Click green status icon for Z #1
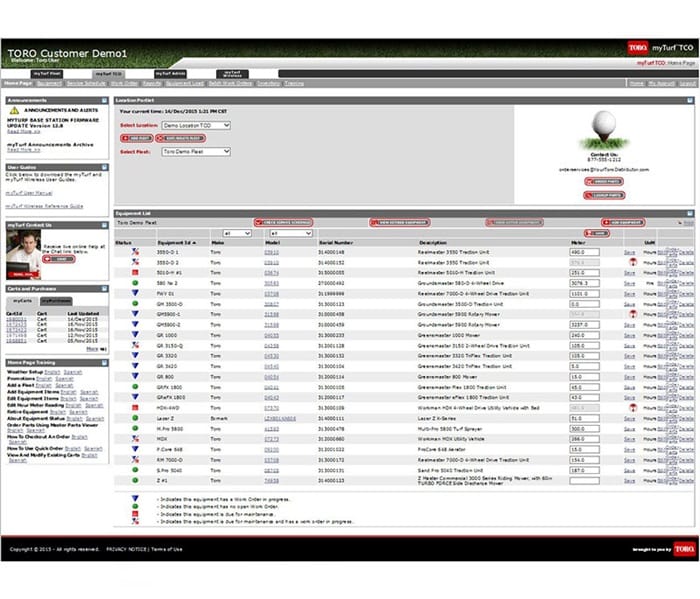Viewport: 700px width, 599px height. pyautogui.click(x=135, y=480)
